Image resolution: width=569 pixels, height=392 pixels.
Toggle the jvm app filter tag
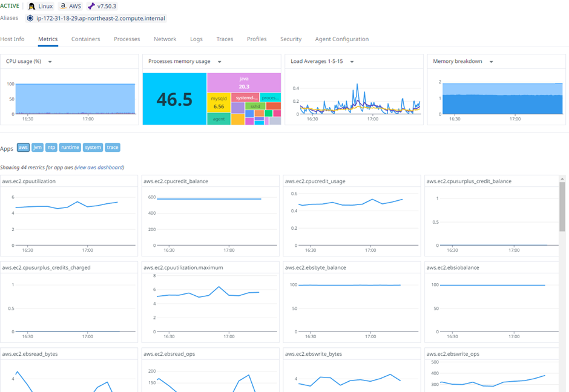click(x=38, y=148)
